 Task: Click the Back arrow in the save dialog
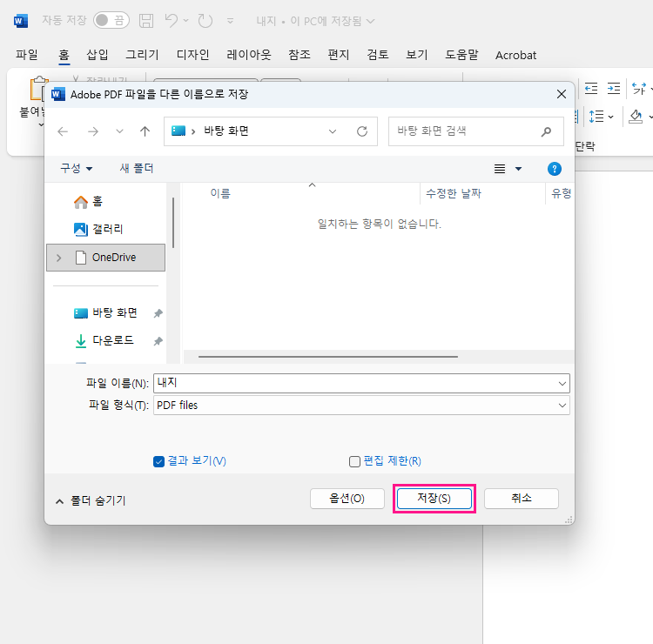(63, 131)
